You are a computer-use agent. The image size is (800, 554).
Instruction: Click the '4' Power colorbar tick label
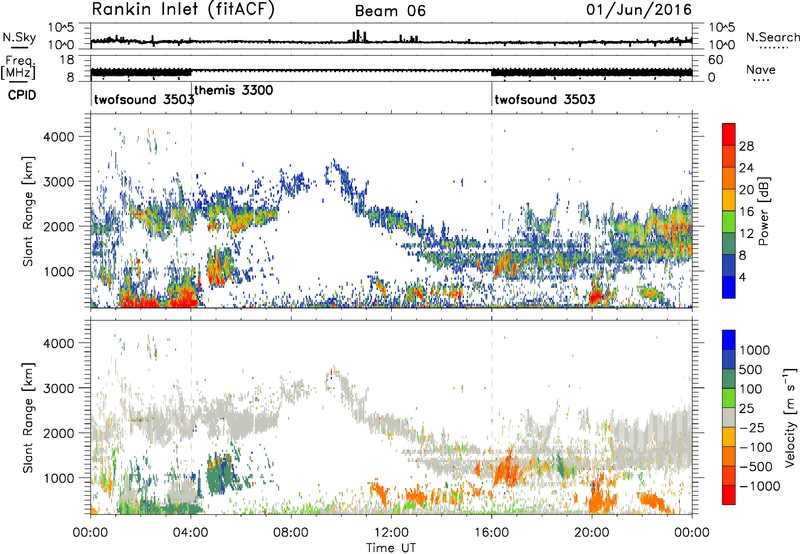(x=742, y=277)
